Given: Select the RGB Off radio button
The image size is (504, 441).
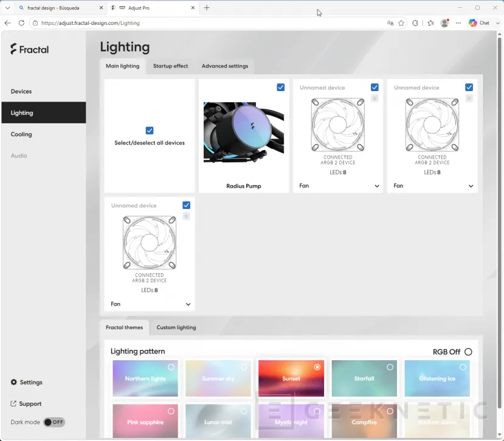Looking at the screenshot, I should (x=468, y=352).
